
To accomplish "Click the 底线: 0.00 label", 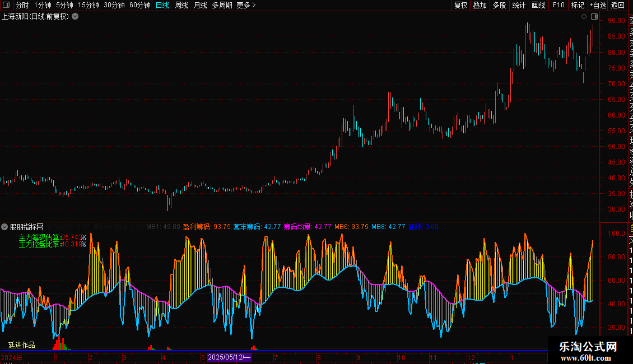I will pos(423,227).
